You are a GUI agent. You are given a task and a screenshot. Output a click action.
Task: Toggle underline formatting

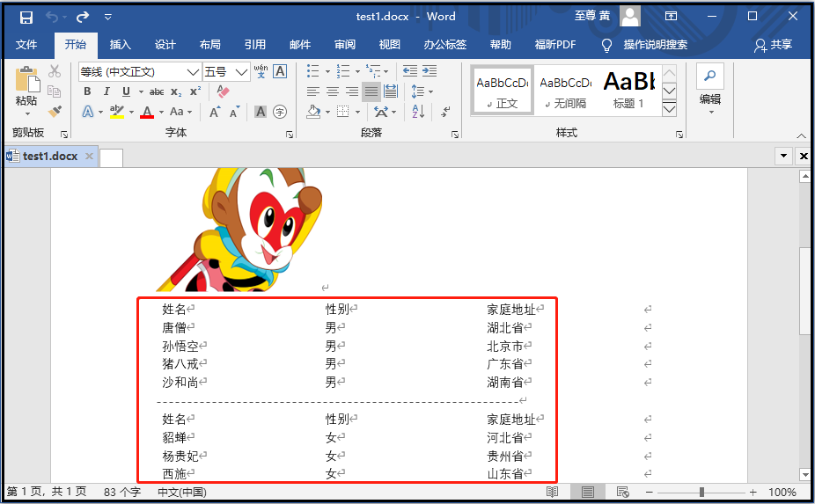(127, 91)
